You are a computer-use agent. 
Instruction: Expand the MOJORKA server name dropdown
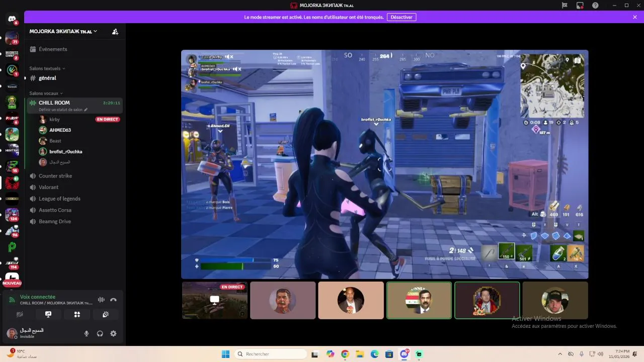click(x=63, y=31)
